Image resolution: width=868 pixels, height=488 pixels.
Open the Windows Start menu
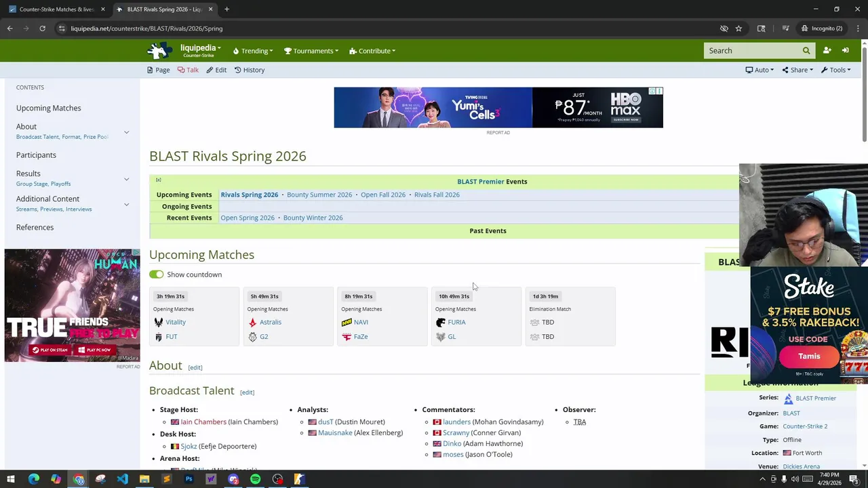pos(11,479)
